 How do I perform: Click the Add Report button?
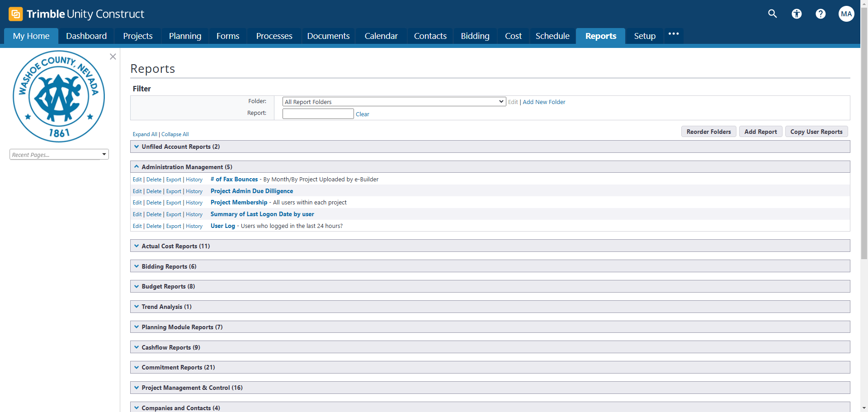pyautogui.click(x=760, y=132)
